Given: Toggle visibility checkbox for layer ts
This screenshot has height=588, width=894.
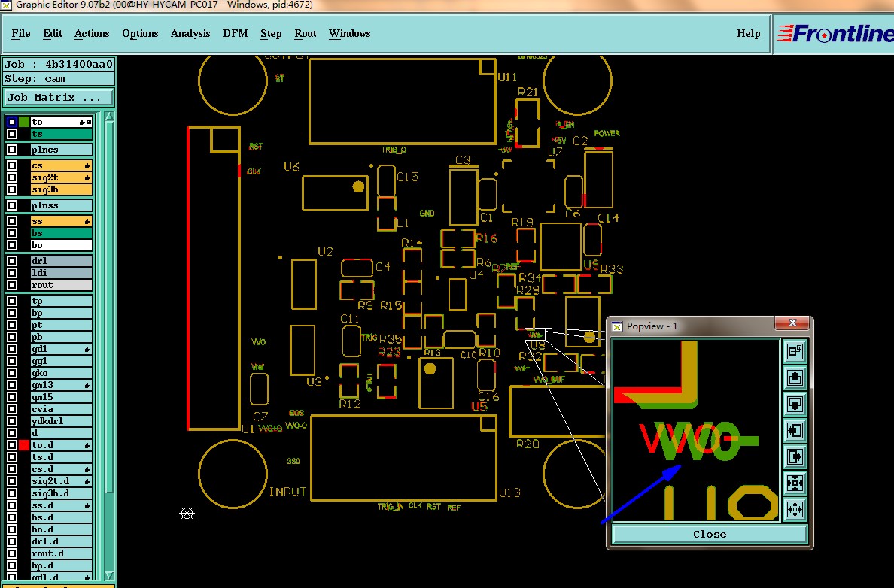Looking at the screenshot, I should [x=12, y=134].
